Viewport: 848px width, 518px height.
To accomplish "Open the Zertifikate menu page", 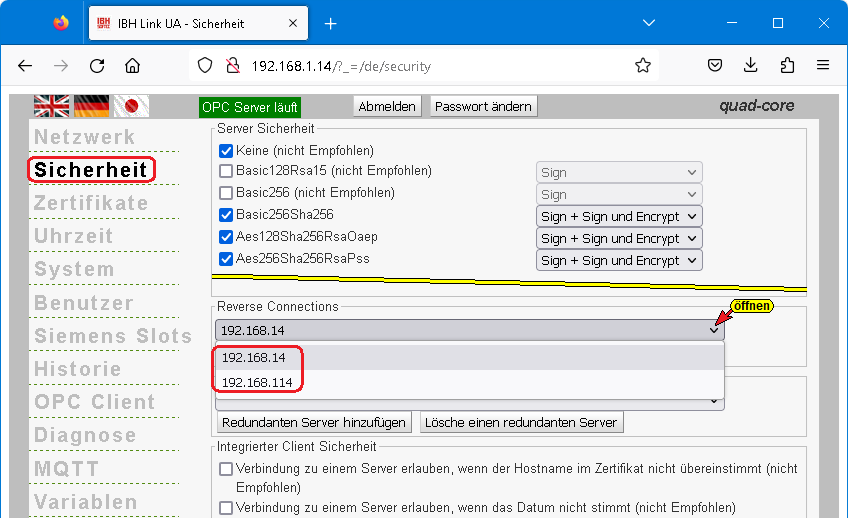I will [x=91, y=203].
